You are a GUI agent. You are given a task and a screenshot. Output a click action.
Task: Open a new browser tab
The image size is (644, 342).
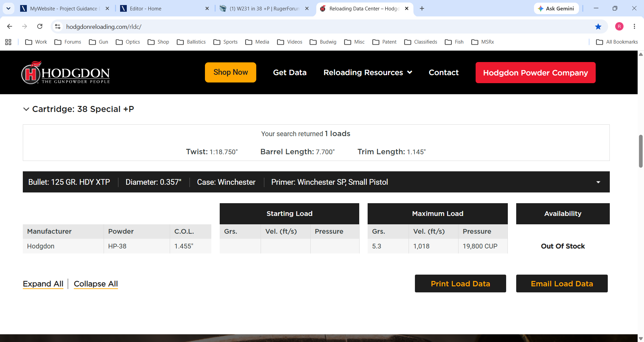tap(422, 8)
